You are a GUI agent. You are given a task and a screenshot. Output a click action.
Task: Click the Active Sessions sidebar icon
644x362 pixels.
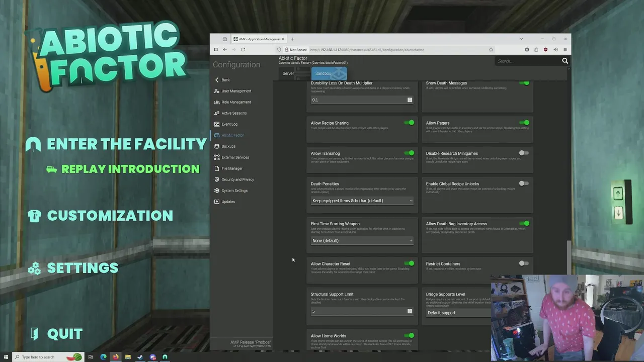pyautogui.click(x=217, y=113)
